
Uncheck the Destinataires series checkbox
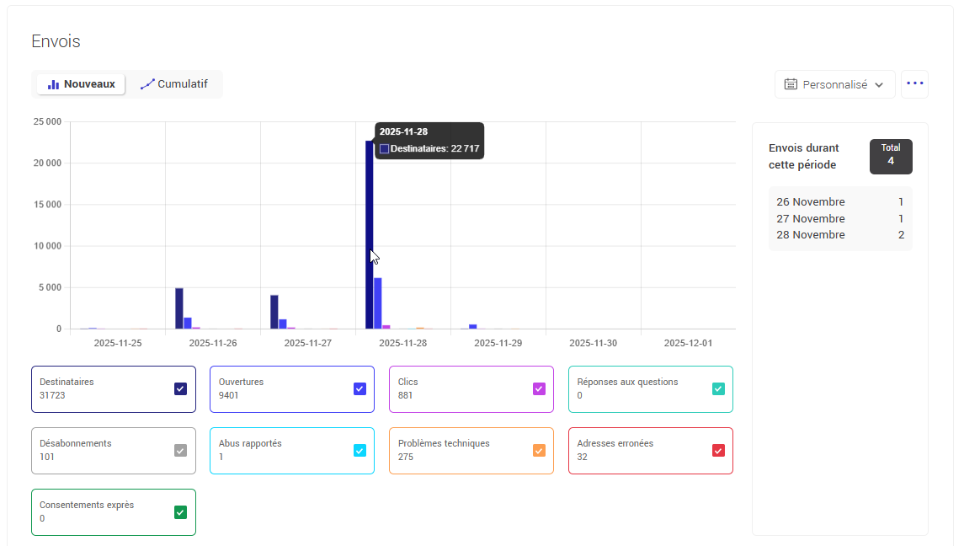180,388
